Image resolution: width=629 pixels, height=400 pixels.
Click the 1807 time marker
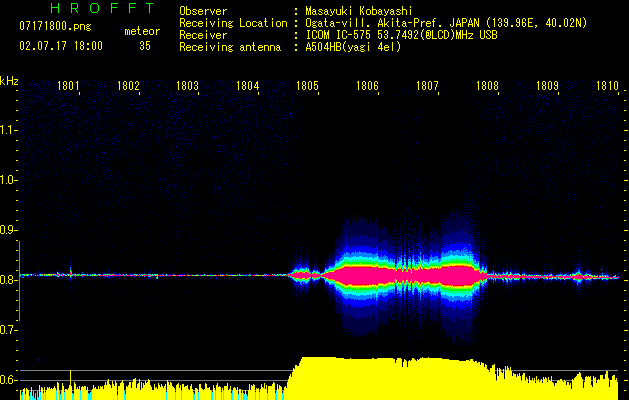coord(427,86)
